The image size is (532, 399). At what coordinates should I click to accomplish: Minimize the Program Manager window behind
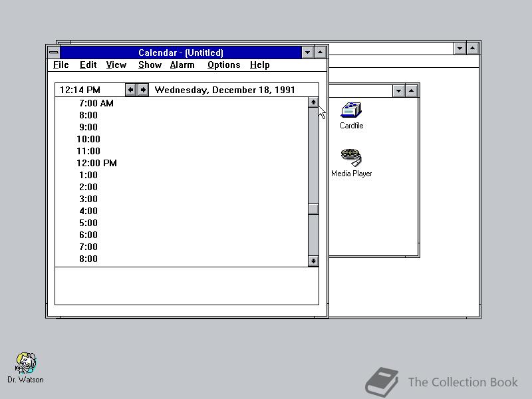pos(460,49)
